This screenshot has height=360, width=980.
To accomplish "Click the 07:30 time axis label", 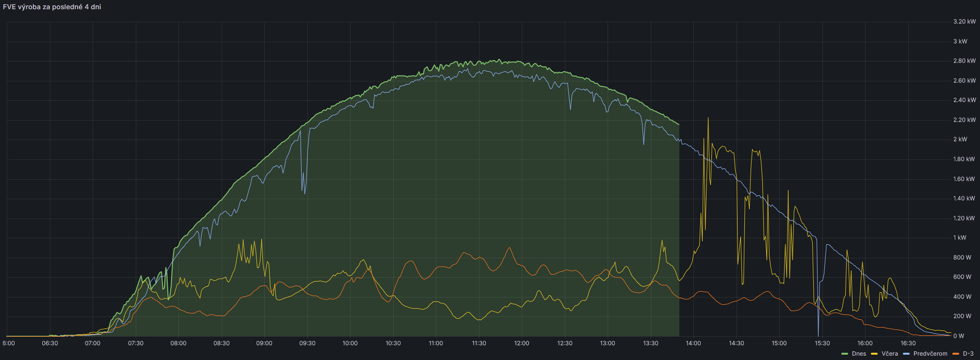I will 136,344.
